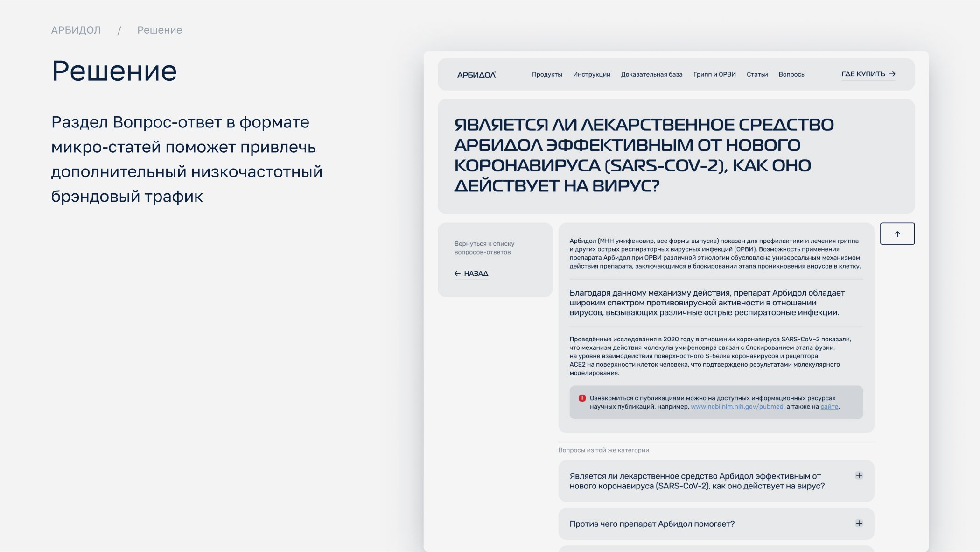Go to Доказательная база section
Viewport: 980px width, 552px height.
click(651, 75)
